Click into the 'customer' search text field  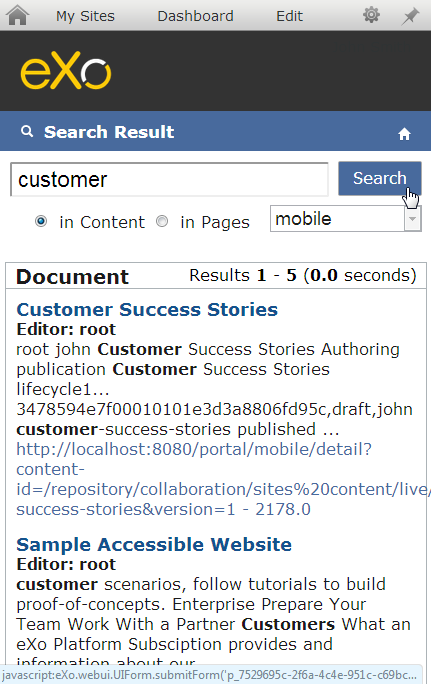point(169,179)
